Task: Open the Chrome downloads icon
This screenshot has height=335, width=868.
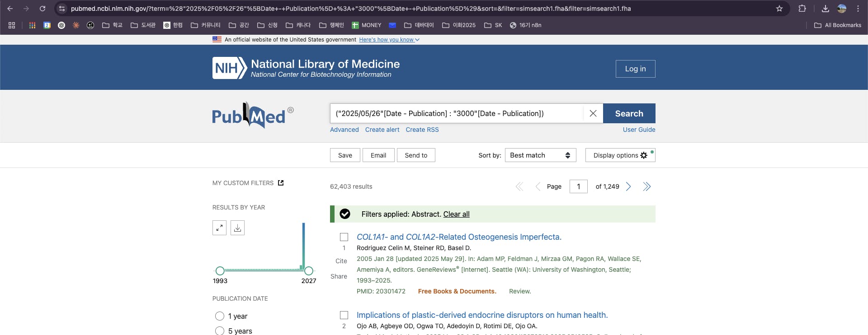Action: point(825,9)
